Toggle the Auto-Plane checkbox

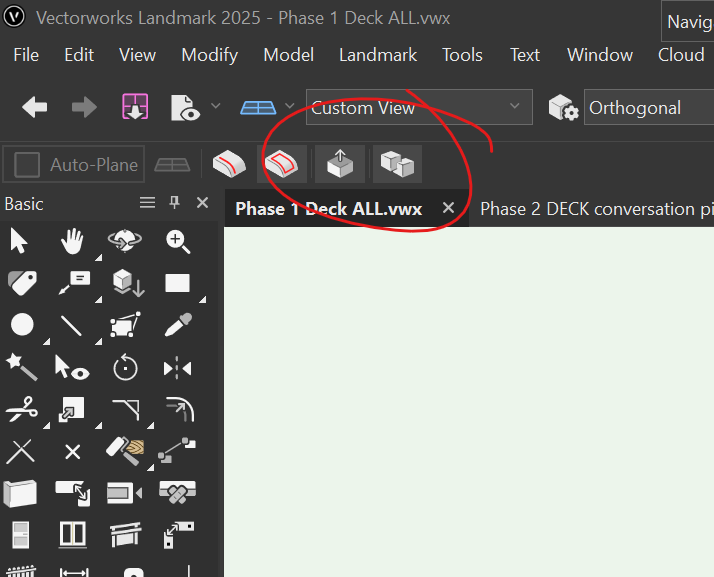28,165
